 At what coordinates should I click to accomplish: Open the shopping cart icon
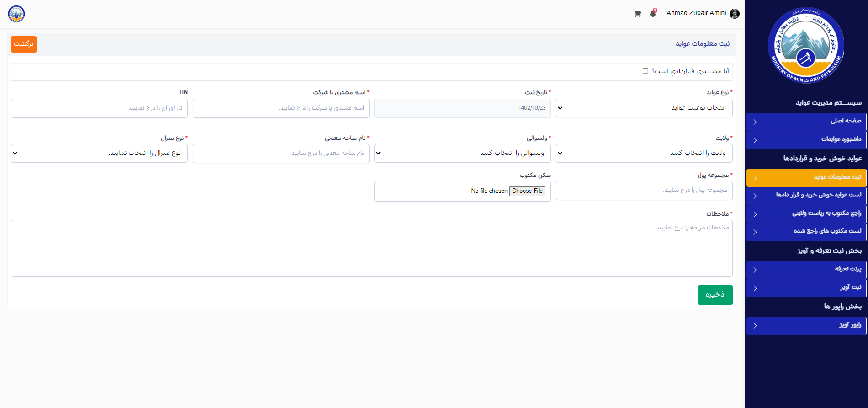pos(637,14)
